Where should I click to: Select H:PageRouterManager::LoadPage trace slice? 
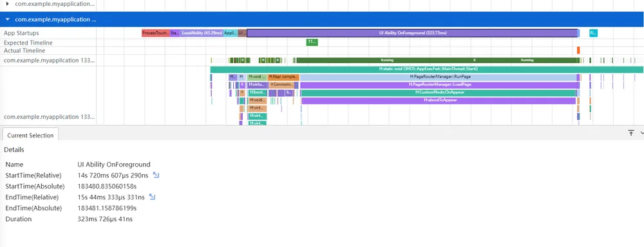point(440,84)
